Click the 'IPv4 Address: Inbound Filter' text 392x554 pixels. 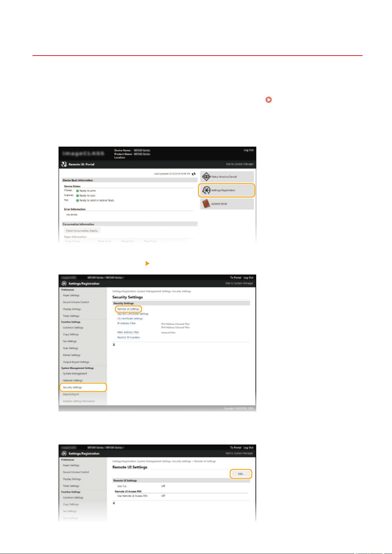[175, 324]
